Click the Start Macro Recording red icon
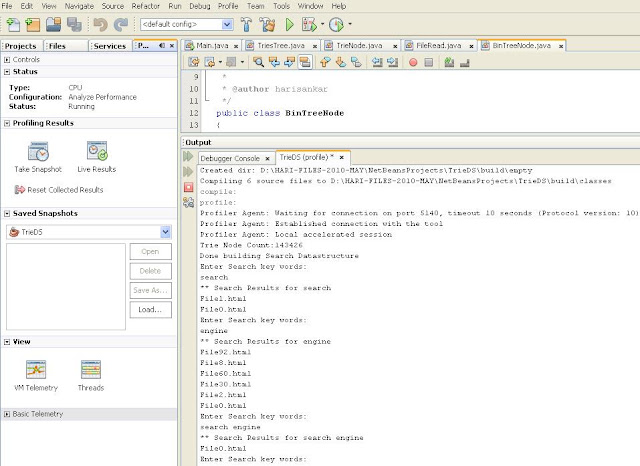640x466 pixels. coord(413,62)
